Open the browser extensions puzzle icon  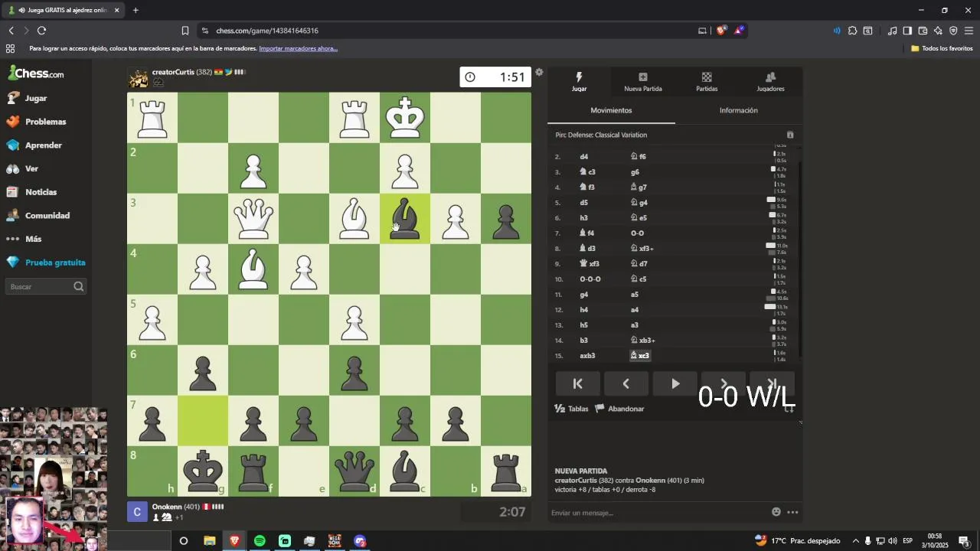click(x=852, y=31)
